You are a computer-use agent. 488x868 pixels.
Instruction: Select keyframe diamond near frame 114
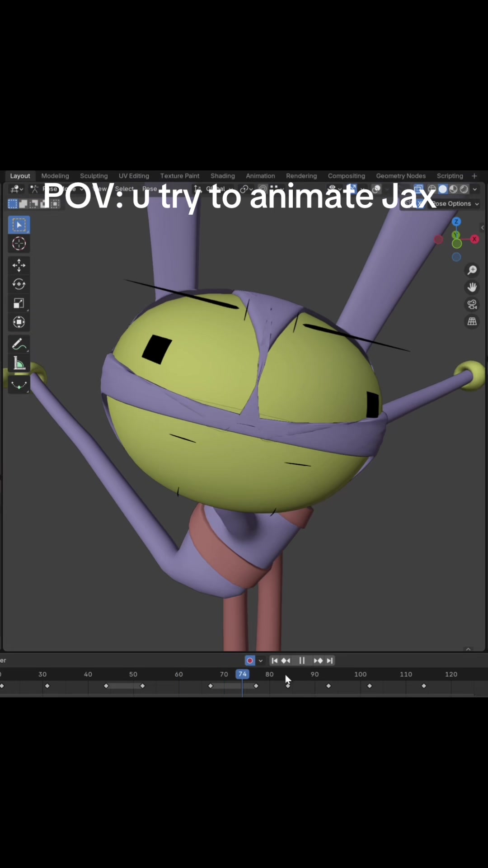click(x=424, y=686)
